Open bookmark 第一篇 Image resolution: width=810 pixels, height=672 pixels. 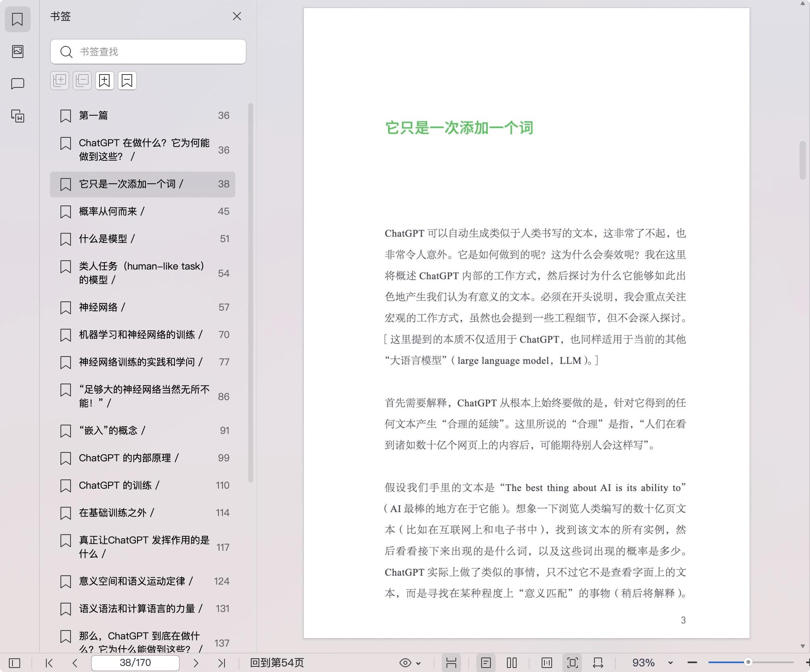click(x=143, y=116)
